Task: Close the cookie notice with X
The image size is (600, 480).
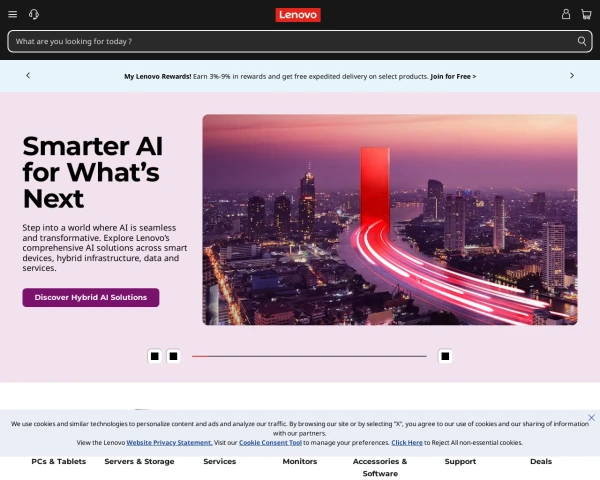Action: (x=591, y=418)
